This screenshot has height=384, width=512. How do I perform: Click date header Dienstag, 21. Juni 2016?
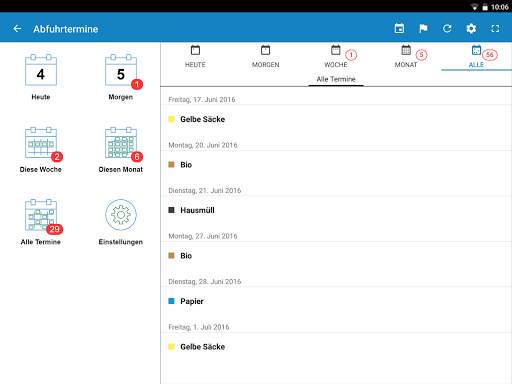point(205,191)
